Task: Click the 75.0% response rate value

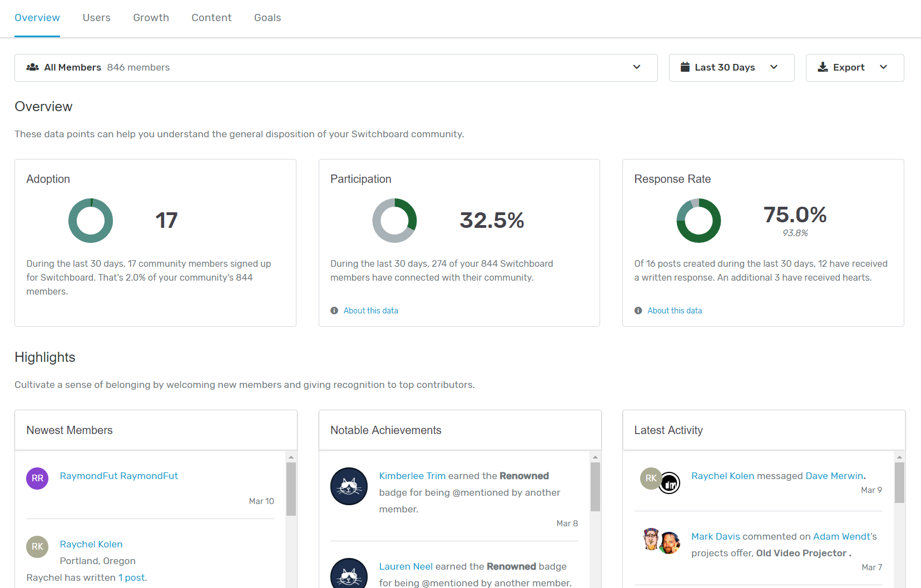Action: point(795,215)
